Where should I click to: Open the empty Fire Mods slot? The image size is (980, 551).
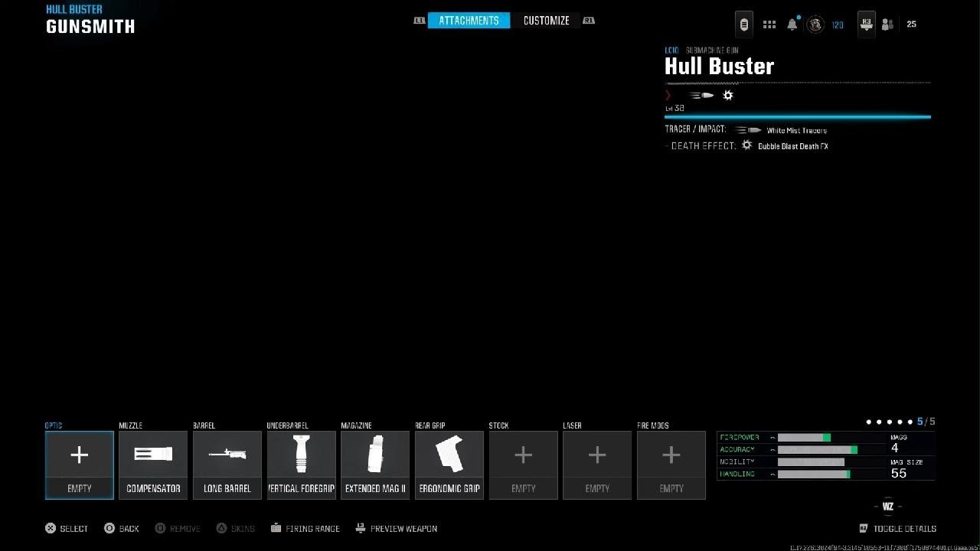(671, 465)
